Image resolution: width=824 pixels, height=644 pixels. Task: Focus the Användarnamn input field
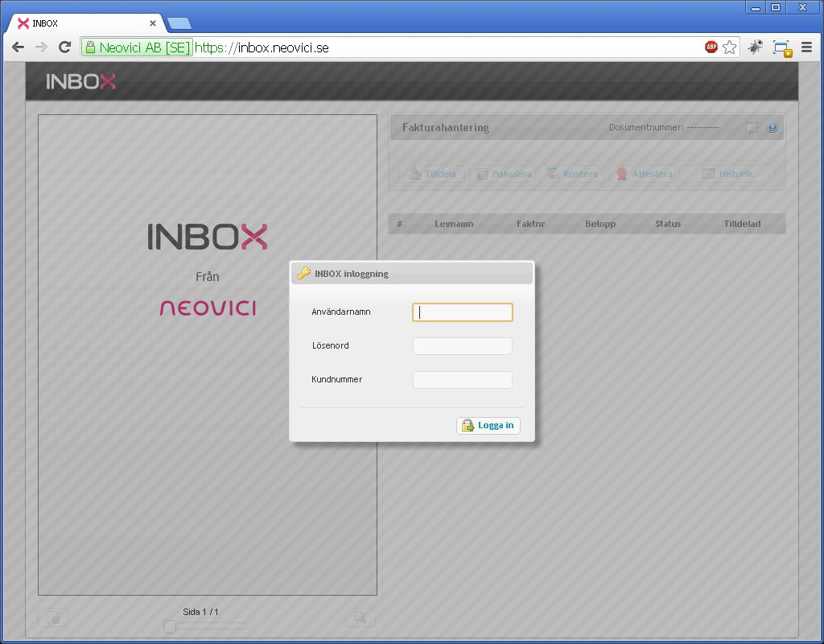pos(463,312)
